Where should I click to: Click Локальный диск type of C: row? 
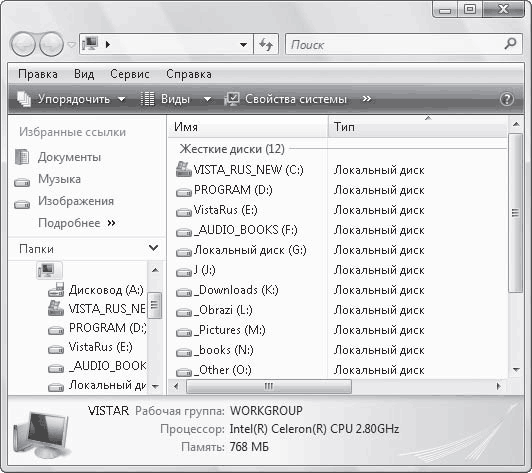click(x=379, y=170)
